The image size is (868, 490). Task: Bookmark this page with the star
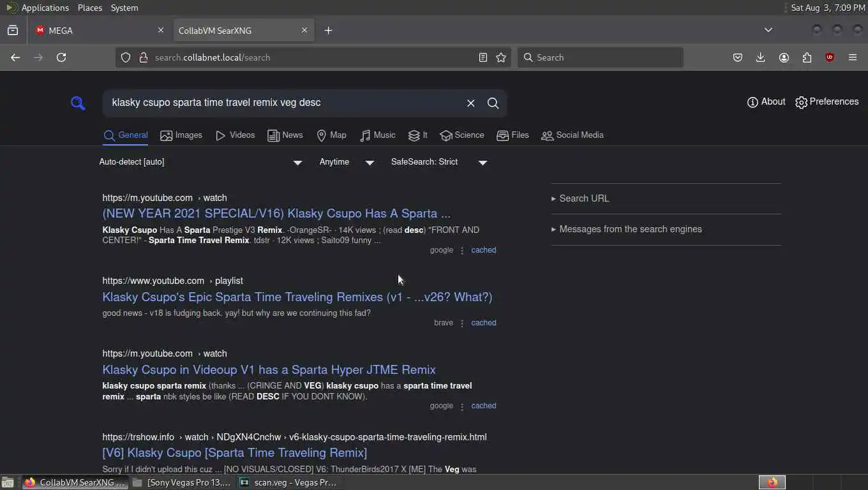[501, 57]
